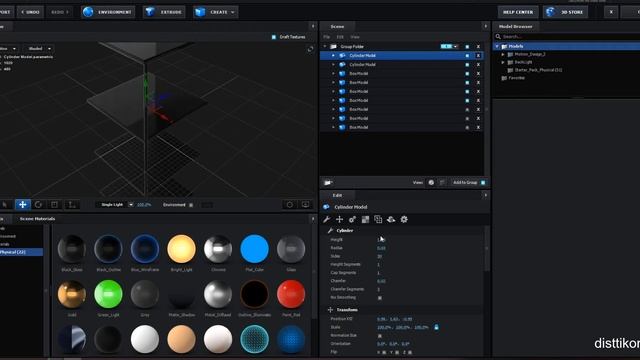Open the wrench model settings tab icon
This screenshot has height=360, width=640.
(x=327, y=220)
